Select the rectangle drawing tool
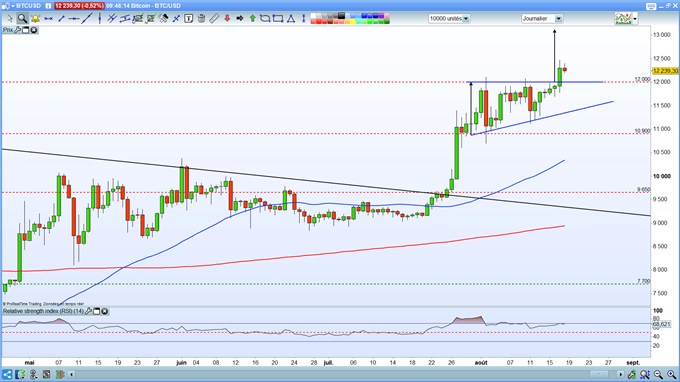 tap(278, 19)
